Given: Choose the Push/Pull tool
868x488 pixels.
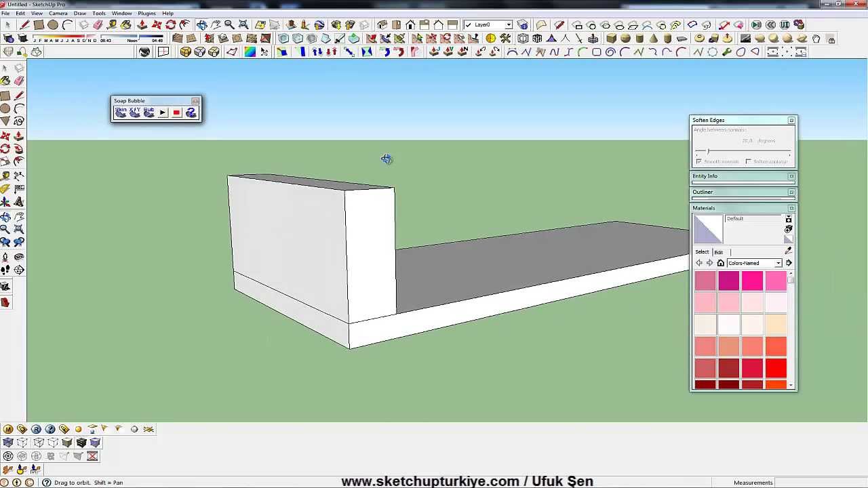Looking at the screenshot, I should [141, 25].
